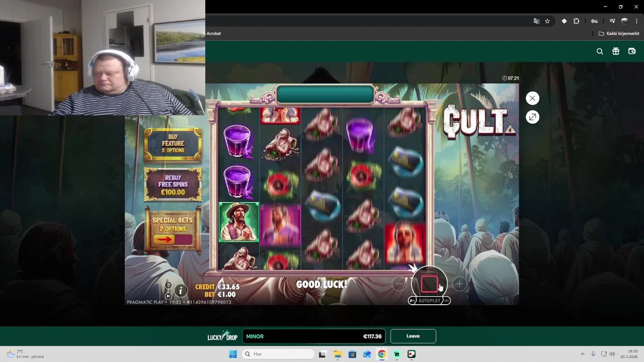Open the gift rewards icon
The width and height of the screenshot is (644, 362).
(616, 51)
